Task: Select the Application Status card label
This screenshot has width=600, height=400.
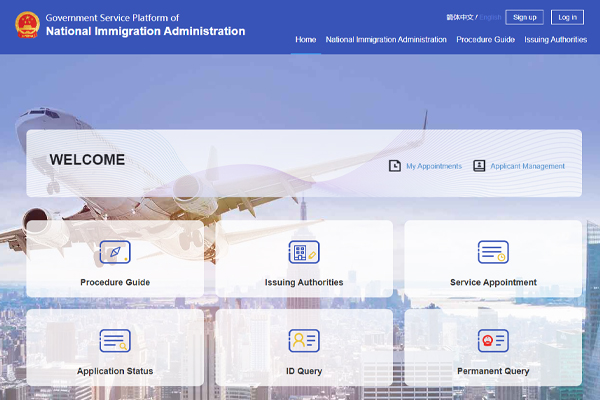Action: [115, 371]
